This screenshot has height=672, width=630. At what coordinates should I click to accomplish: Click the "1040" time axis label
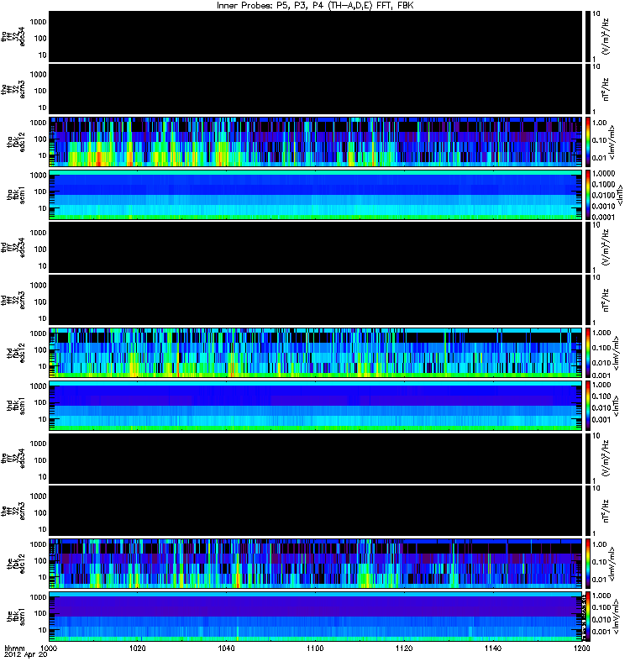[x=226, y=648]
